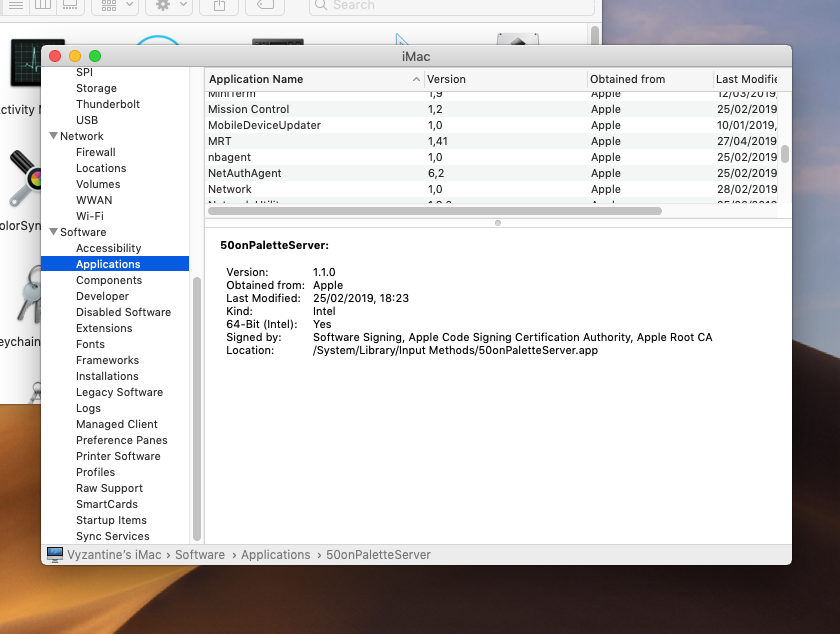Image resolution: width=840 pixels, height=634 pixels.
Task: Select the Mission Control row
Action: (491, 109)
